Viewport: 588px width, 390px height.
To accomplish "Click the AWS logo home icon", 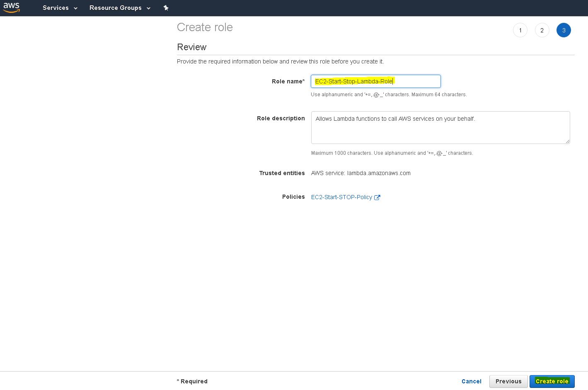I will click(12, 7).
